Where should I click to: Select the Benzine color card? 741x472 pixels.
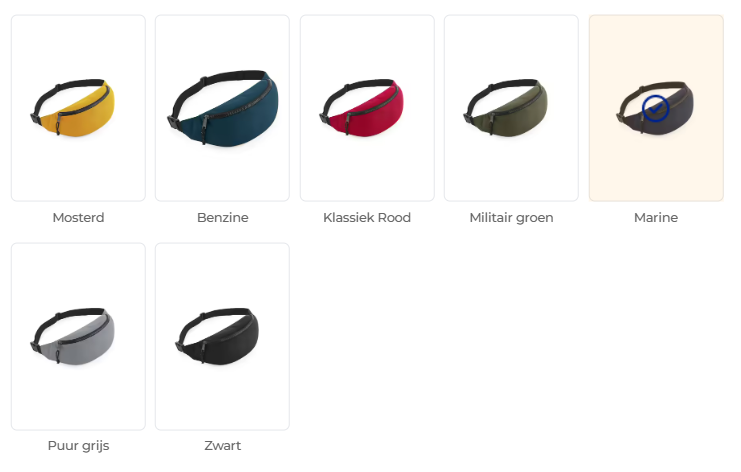click(x=223, y=108)
